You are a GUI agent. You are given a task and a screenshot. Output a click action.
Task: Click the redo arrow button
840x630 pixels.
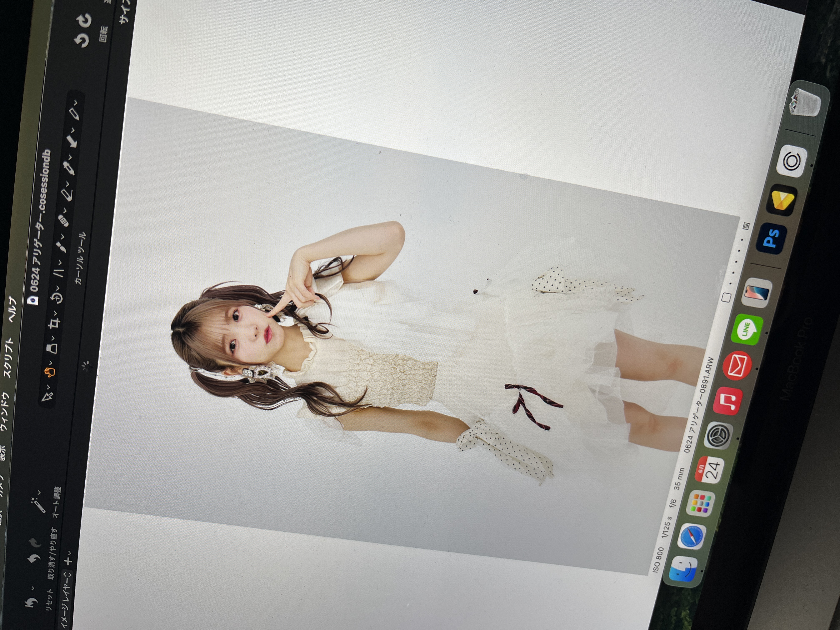[35, 543]
